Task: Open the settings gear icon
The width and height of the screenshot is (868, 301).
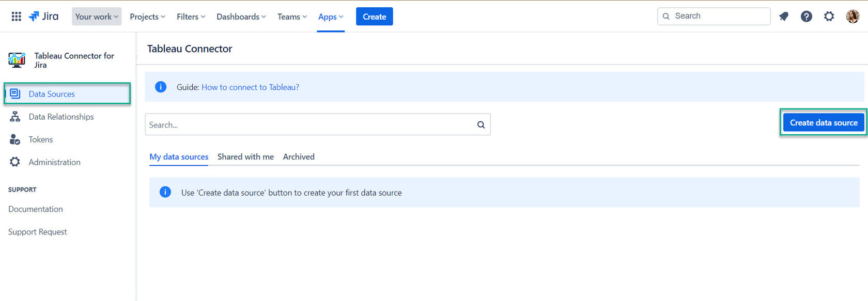Action: (x=829, y=17)
